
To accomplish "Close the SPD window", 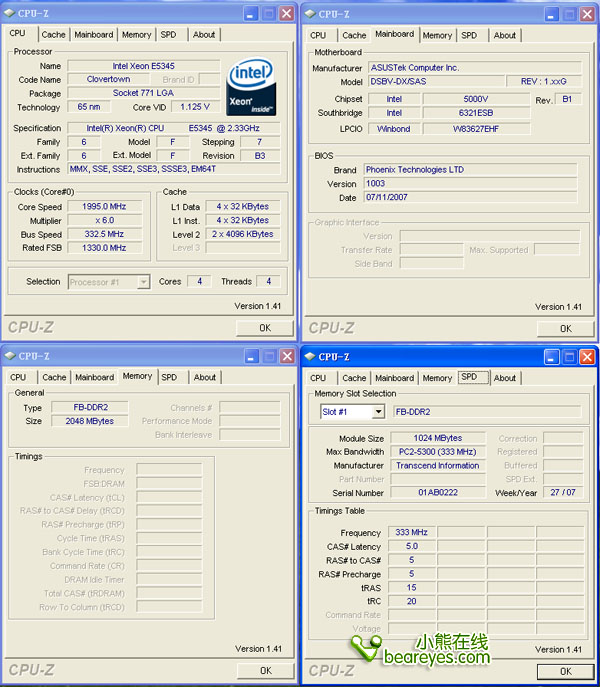I will coord(587,357).
